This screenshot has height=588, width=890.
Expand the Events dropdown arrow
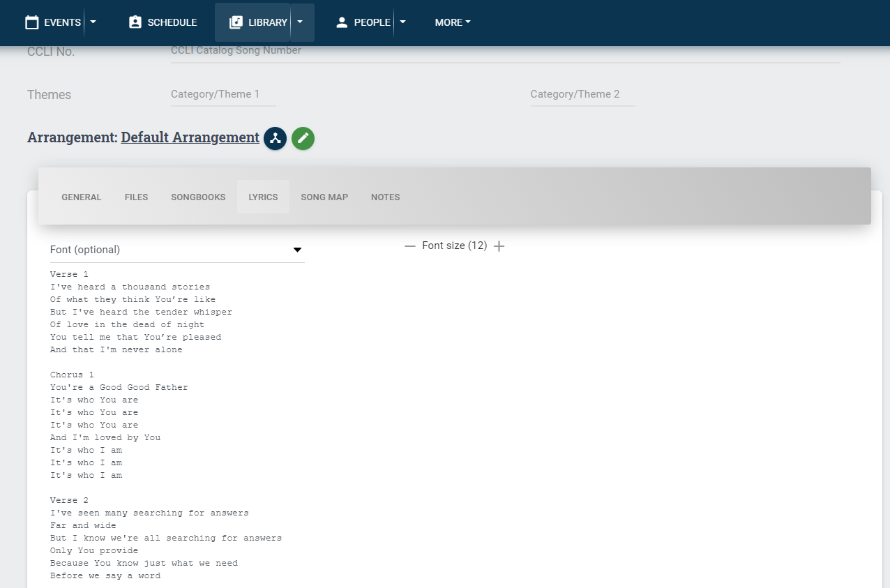pos(93,22)
